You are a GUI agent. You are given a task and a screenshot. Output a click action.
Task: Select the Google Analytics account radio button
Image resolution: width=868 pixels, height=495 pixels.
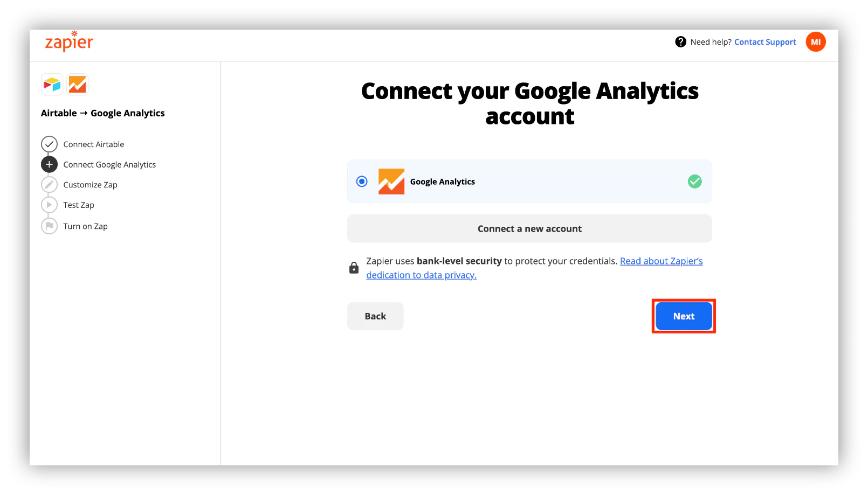tap(362, 182)
